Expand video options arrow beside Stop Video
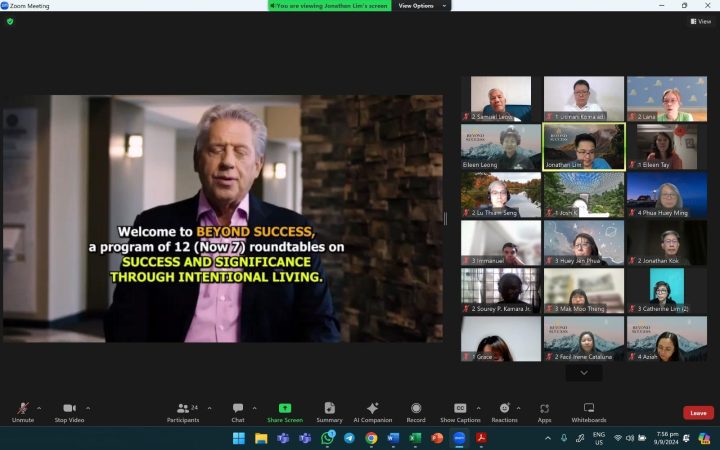The image size is (720, 450). 88,408
